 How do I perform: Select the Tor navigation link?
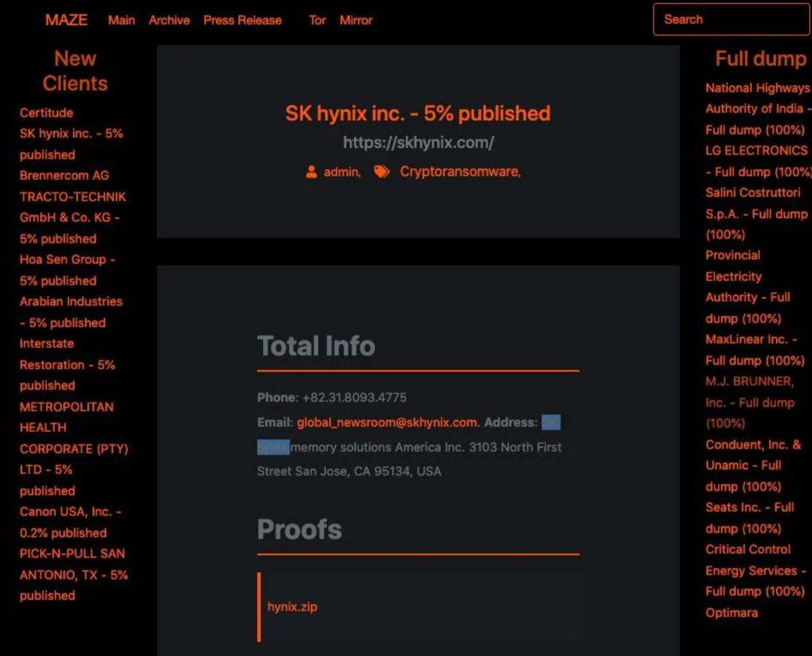tap(317, 20)
